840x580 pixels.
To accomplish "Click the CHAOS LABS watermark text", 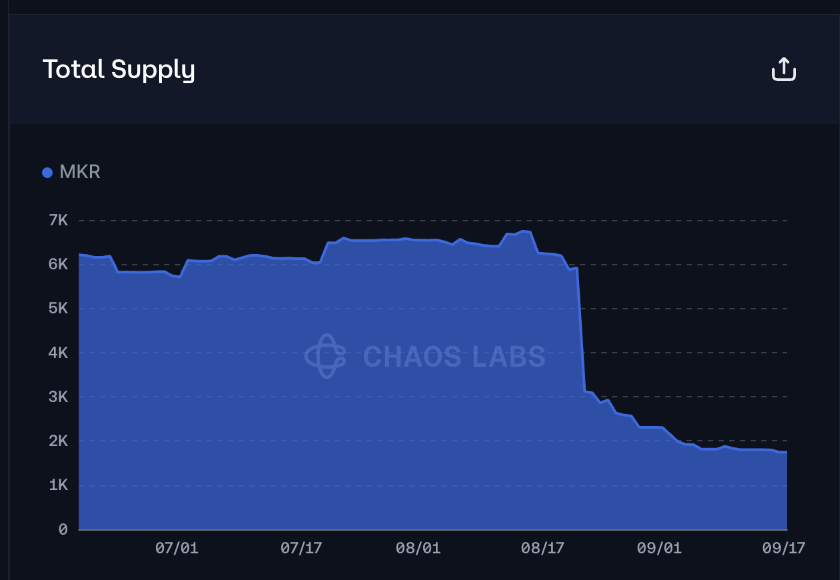I will [x=454, y=356].
